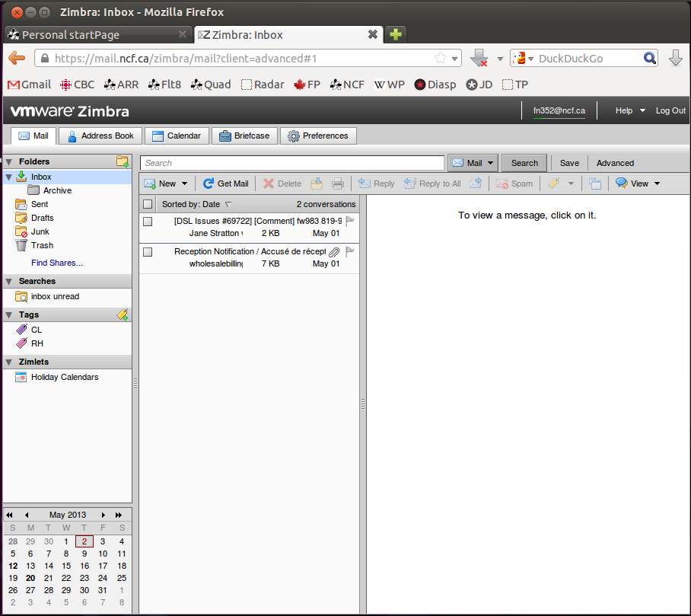Click the Get Mail refresh icon
The width and height of the screenshot is (691, 616).
[208, 184]
